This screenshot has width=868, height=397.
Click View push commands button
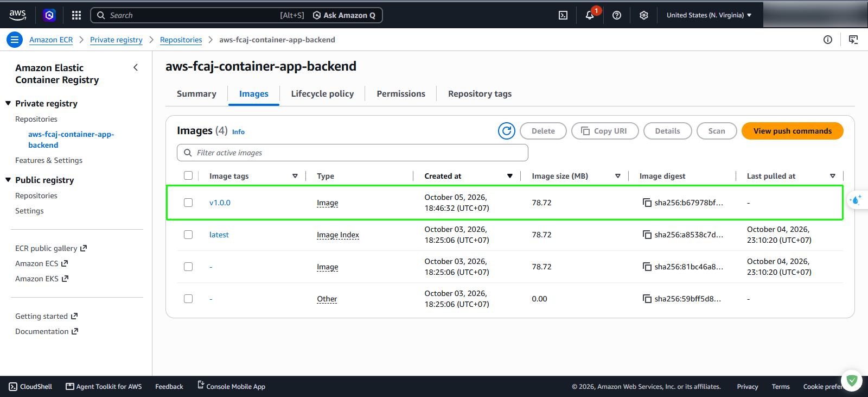coord(792,131)
